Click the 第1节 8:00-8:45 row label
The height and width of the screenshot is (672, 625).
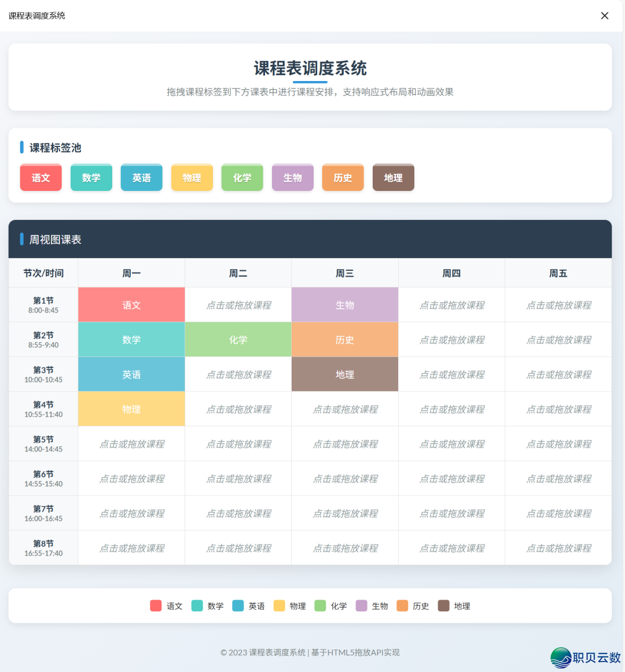coord(43,304)
